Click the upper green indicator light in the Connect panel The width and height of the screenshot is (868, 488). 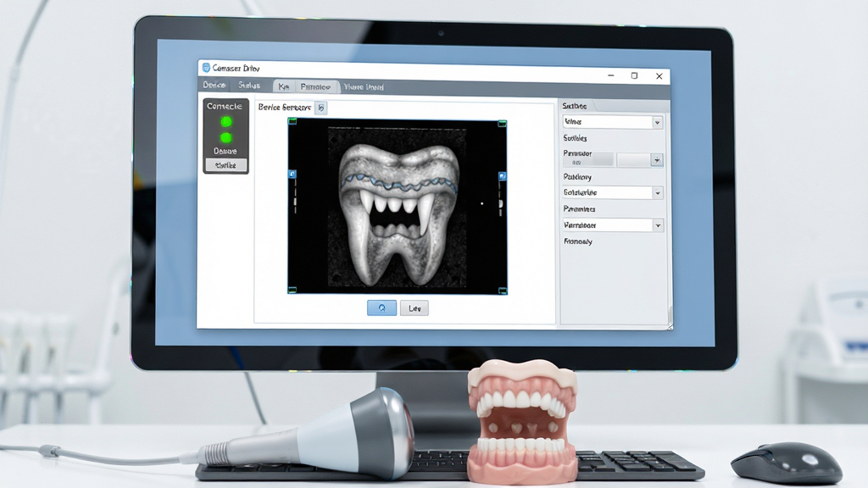[225, 122]
